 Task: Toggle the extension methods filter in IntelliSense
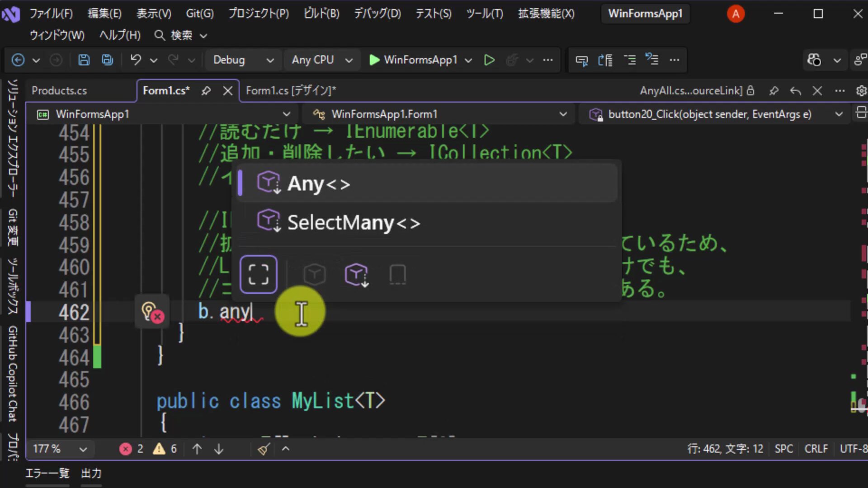pos(357,274)
